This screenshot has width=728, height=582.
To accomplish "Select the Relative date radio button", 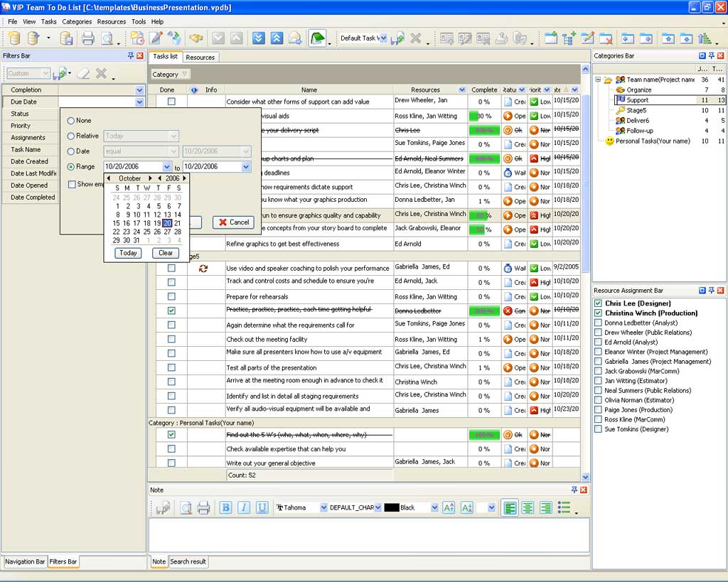I will (71, 136).
